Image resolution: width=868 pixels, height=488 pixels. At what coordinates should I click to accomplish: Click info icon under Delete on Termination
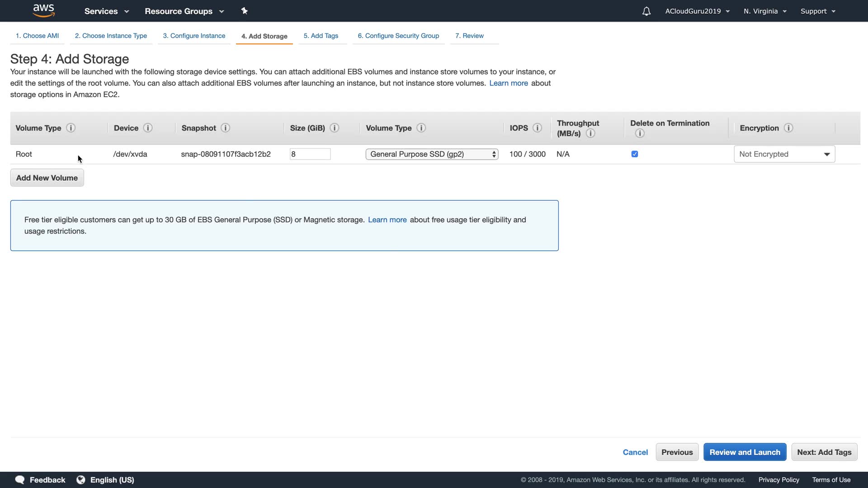click(639, 133)
